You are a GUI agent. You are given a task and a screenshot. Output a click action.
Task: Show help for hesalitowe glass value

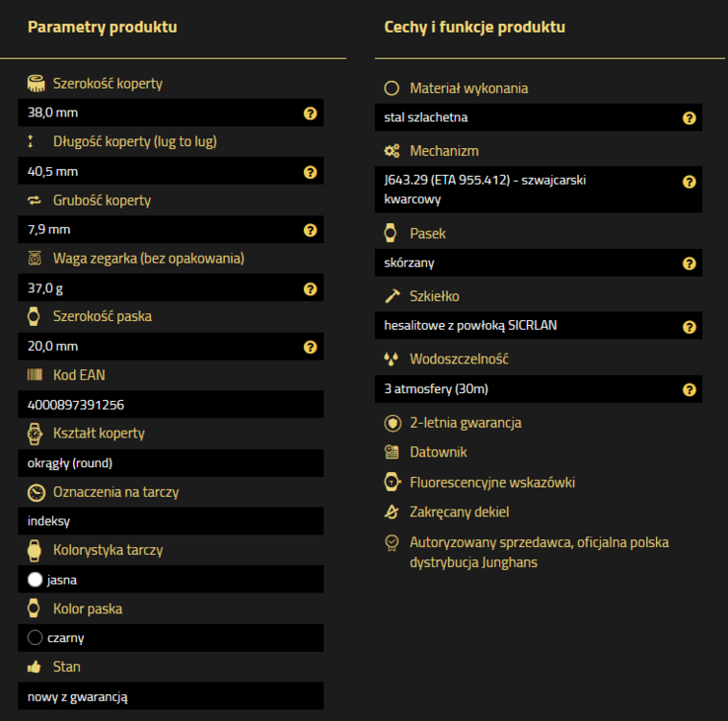689,327
